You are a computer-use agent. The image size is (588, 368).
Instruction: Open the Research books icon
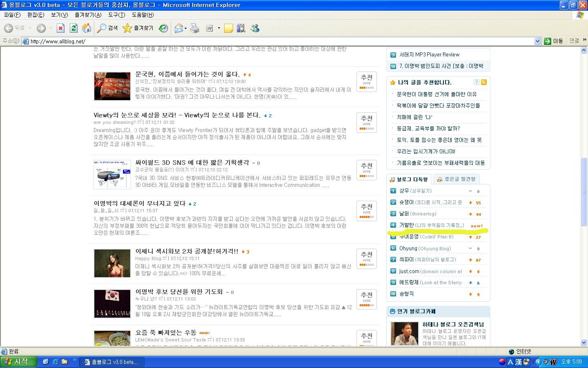[x=241, y=28]
